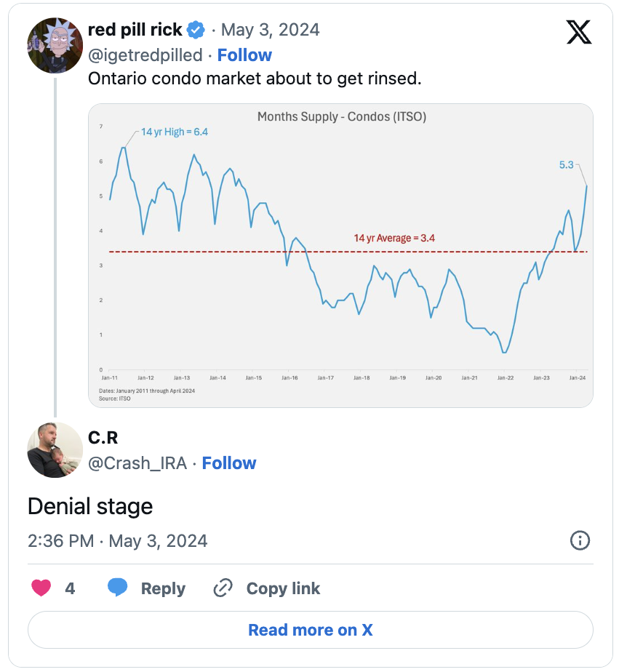The width and height of the screenshot is (627, 672).
Task: Open C.R's profile photo
Action: [55, 450]
